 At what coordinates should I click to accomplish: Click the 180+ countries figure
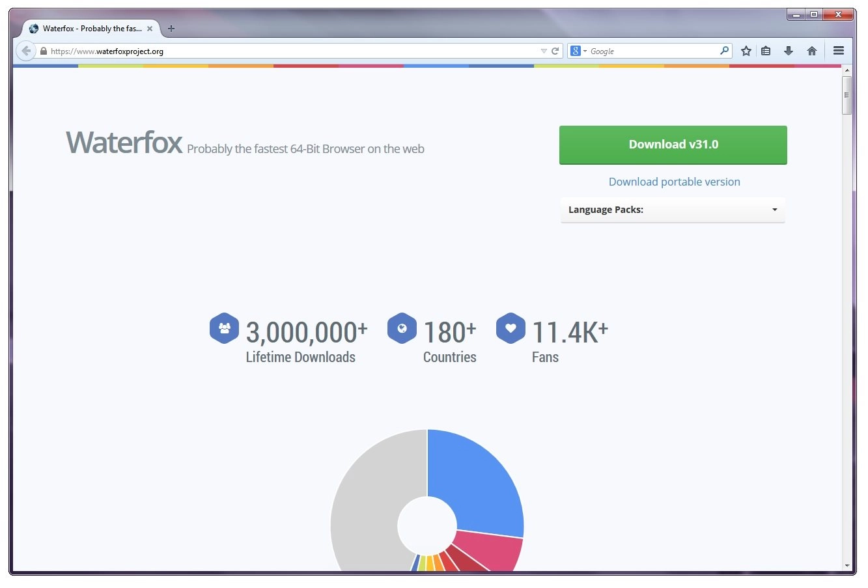click(x=450, y=332)
